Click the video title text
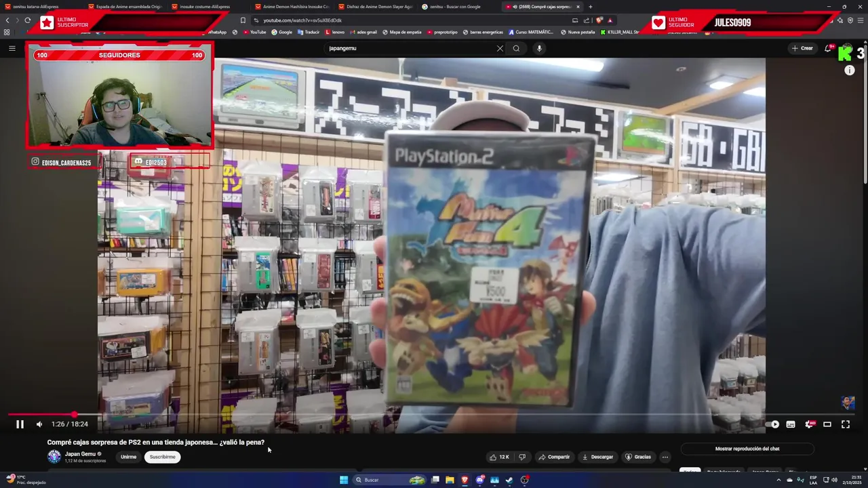 pyautogui.click(x=155, y=442)
